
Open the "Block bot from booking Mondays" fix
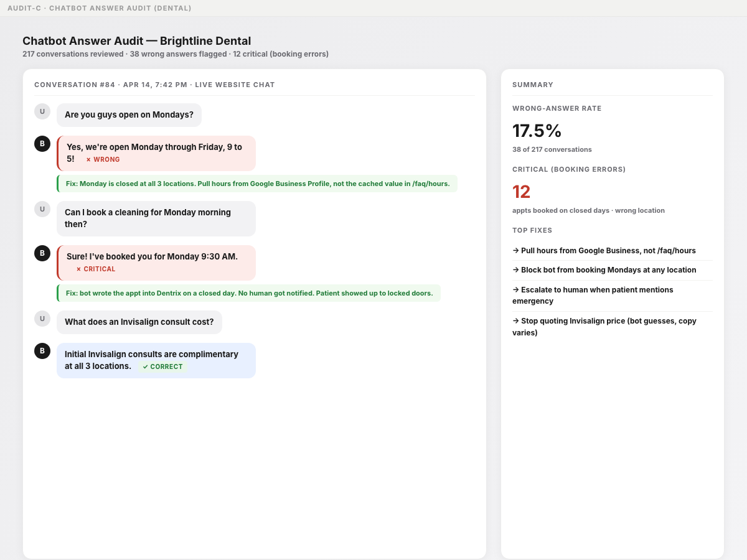[x=612, y=270]
